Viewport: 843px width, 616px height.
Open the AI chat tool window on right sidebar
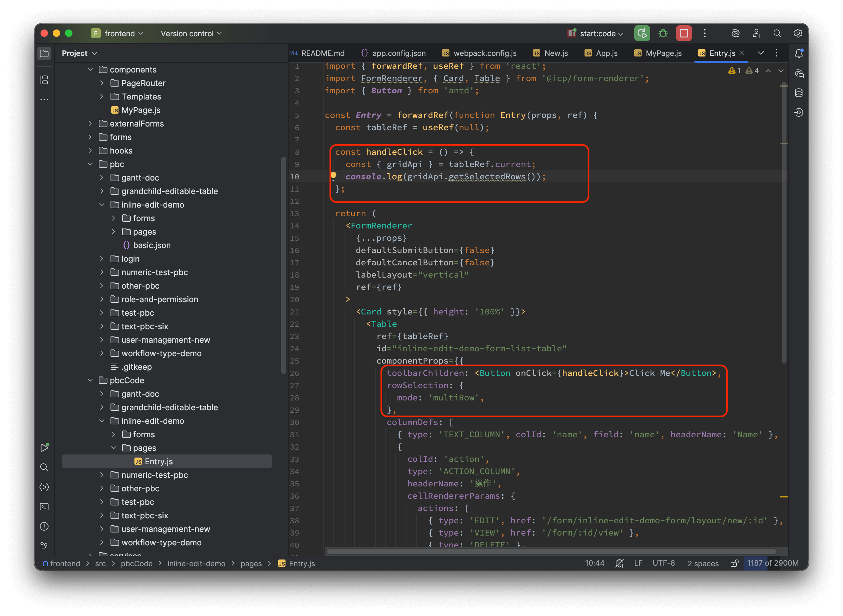(799, 73)
